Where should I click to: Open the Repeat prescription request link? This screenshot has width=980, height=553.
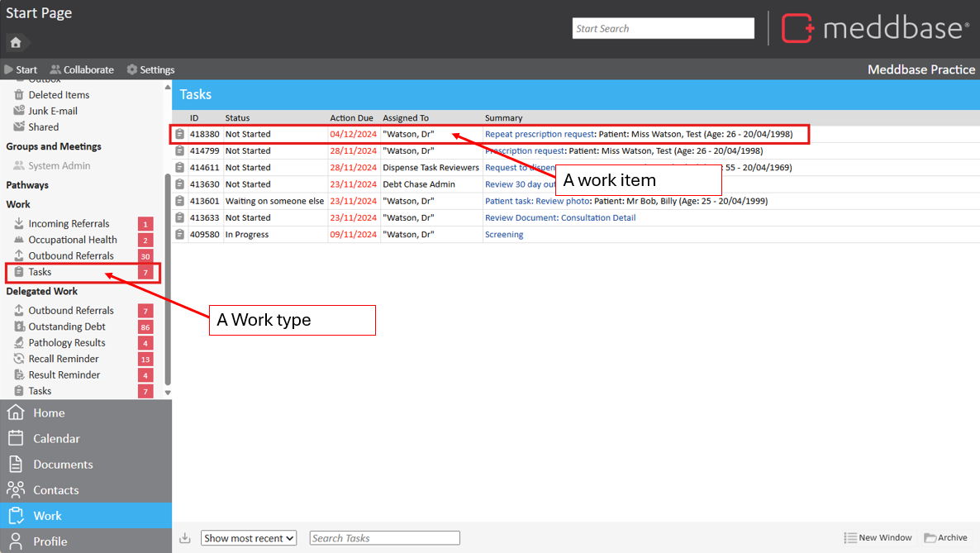540,134
